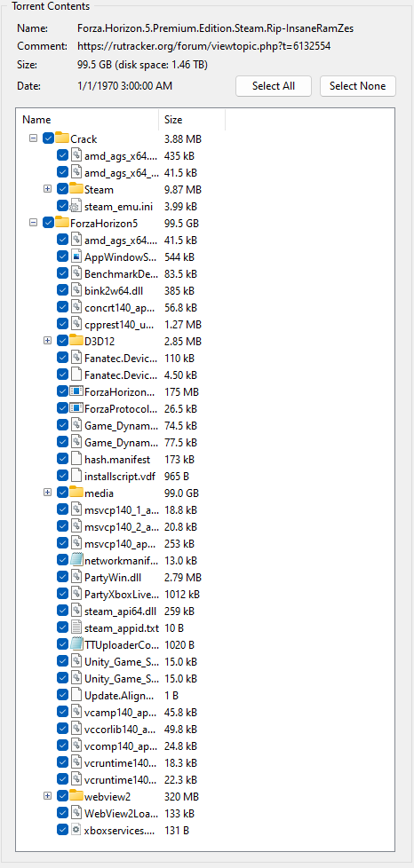Click the ForzaProtocol... executable icon
The image size is (414, 868).
point(76,408)
